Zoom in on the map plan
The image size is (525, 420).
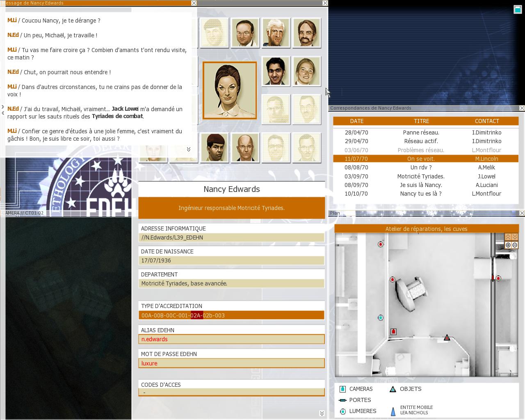tap(508, 245)
